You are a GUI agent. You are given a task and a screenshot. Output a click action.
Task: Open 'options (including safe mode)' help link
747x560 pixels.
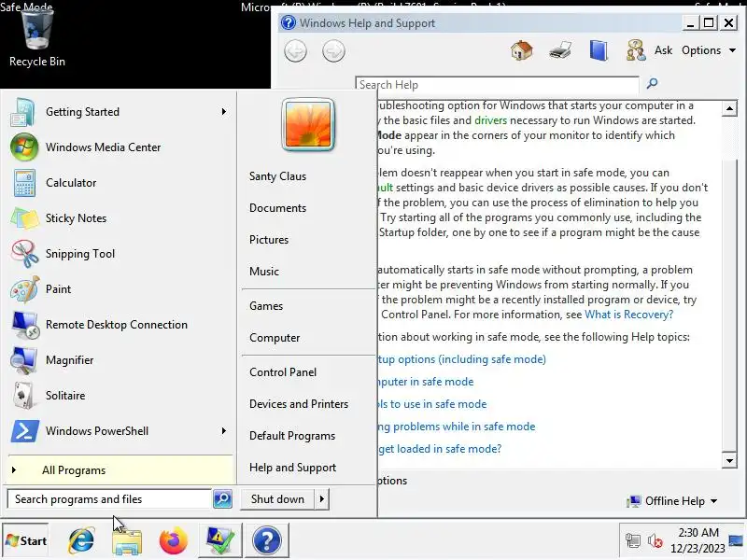(461, 359)
